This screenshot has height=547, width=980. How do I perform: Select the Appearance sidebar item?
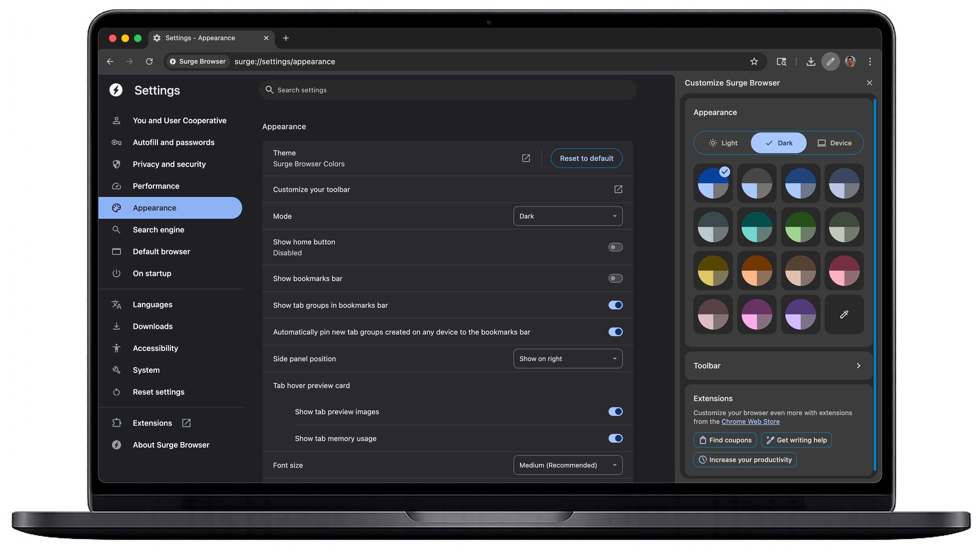tap(170, 208)
